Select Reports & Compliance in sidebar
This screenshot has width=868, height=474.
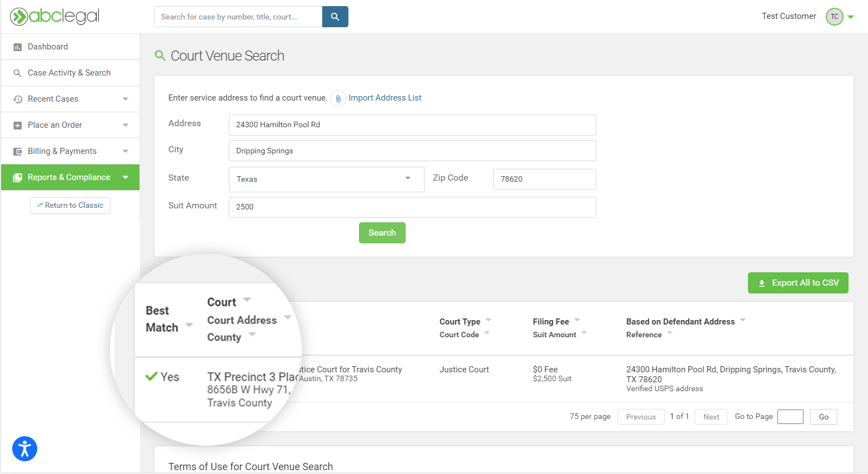69,177
